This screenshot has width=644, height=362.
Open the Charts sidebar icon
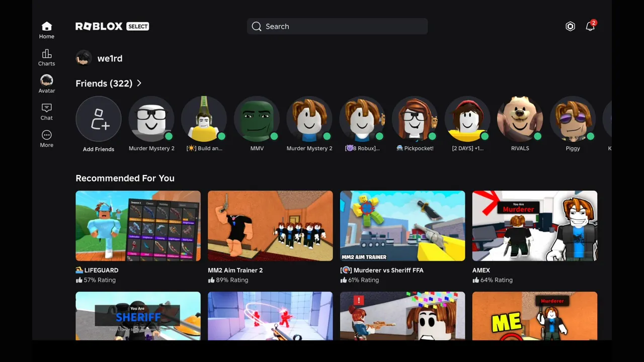click(x=46, y=53)
